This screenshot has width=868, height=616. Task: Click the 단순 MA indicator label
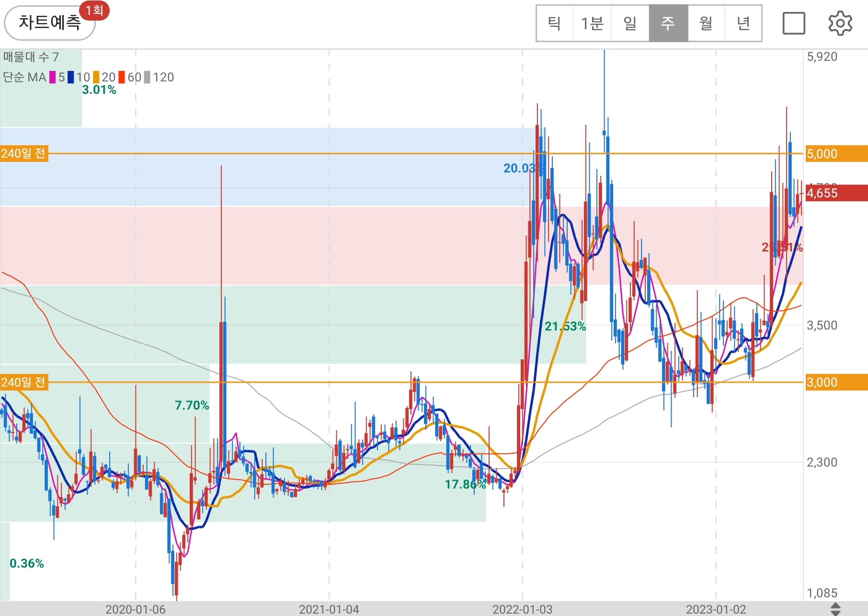24,77
